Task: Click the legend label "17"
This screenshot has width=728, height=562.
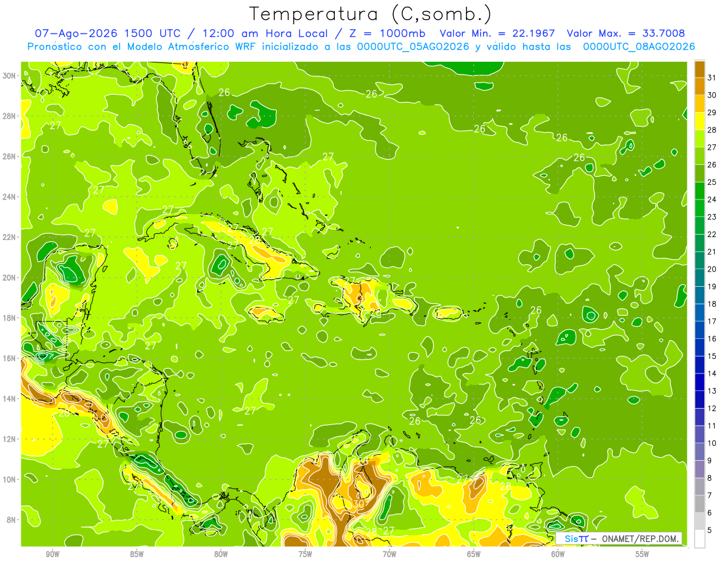Action: tap(712, 321)
